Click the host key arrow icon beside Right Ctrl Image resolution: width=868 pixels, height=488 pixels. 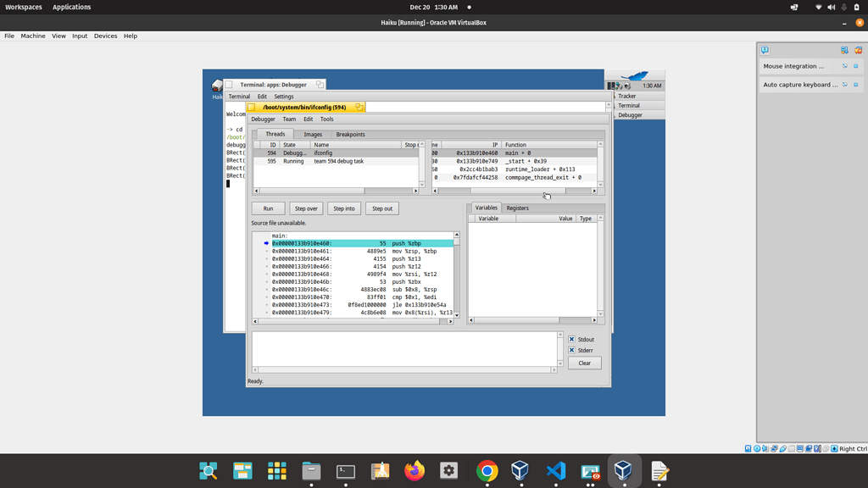[x=834, y=449]
